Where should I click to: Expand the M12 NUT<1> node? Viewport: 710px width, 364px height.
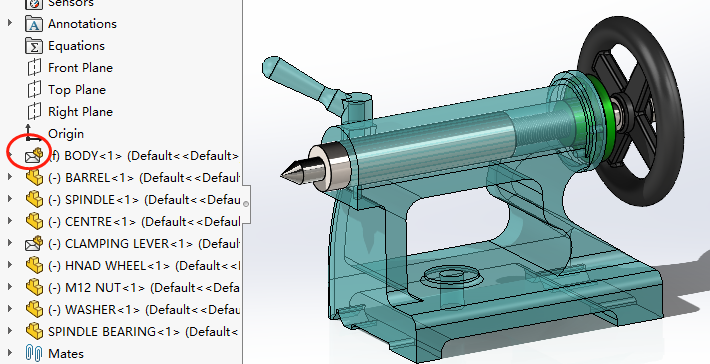tap(10, 287)
